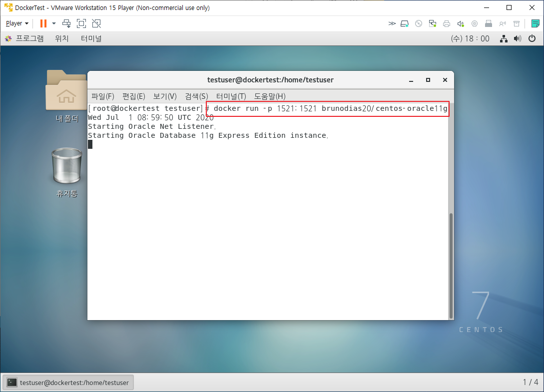Open the 편집(E) menu in terminal

click(x=133, y=96)
